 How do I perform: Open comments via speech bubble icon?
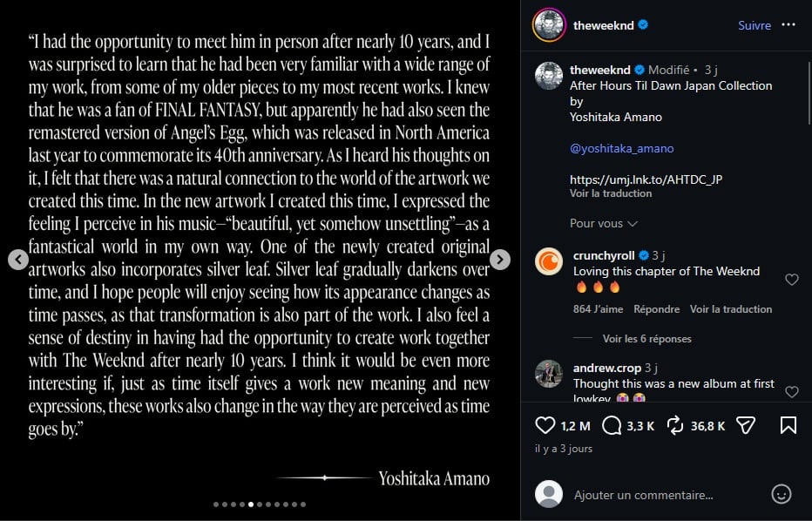[612, 426]
